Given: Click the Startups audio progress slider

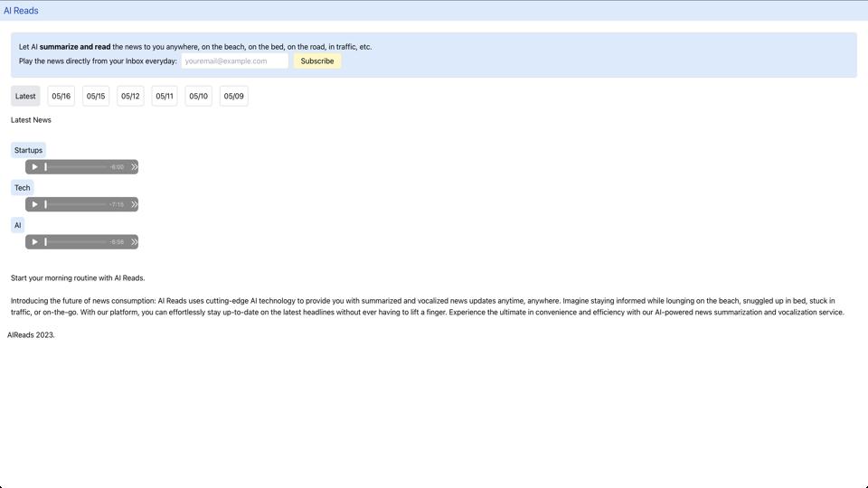Looking at the screenshot, I should pyautogui.click(x=76, y=167).
